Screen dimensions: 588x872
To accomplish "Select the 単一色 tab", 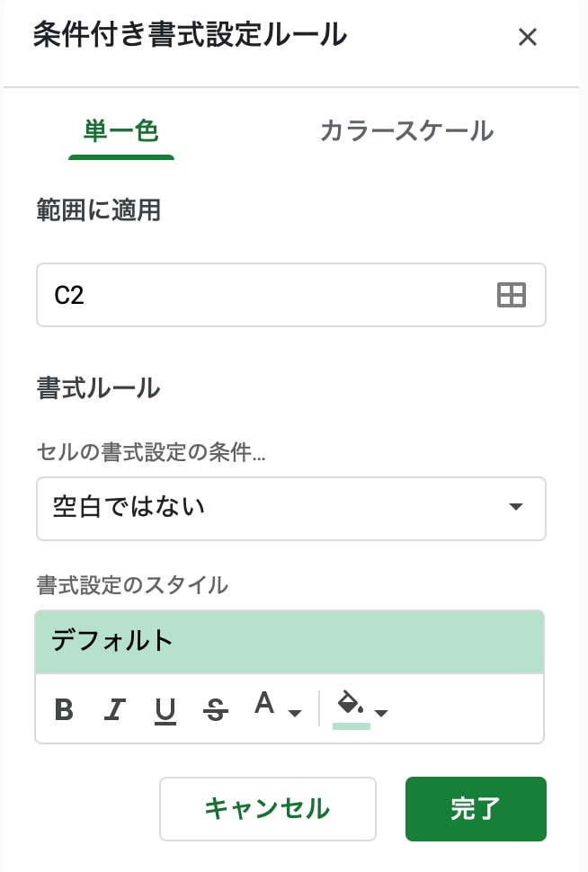I will 120,130.
